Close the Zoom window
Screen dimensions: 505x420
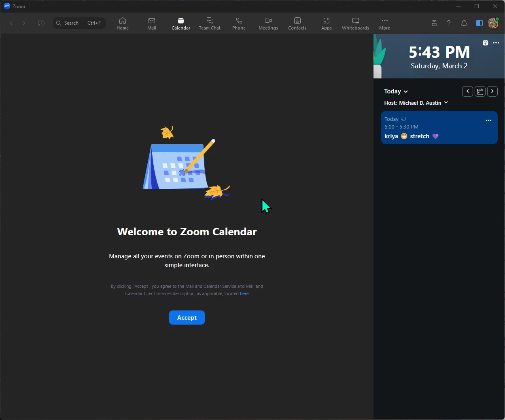click(495, 6)
